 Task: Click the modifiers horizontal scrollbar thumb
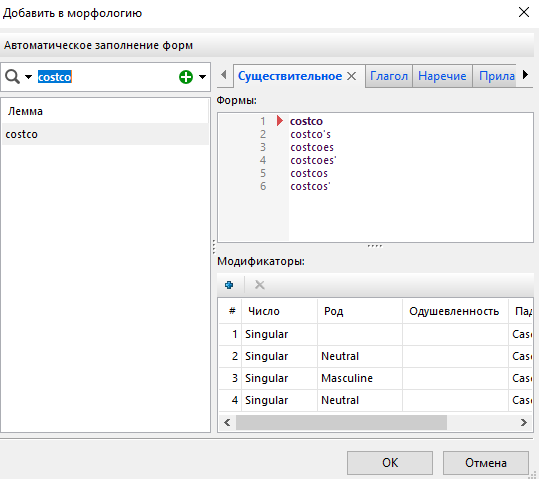[341, 422]
